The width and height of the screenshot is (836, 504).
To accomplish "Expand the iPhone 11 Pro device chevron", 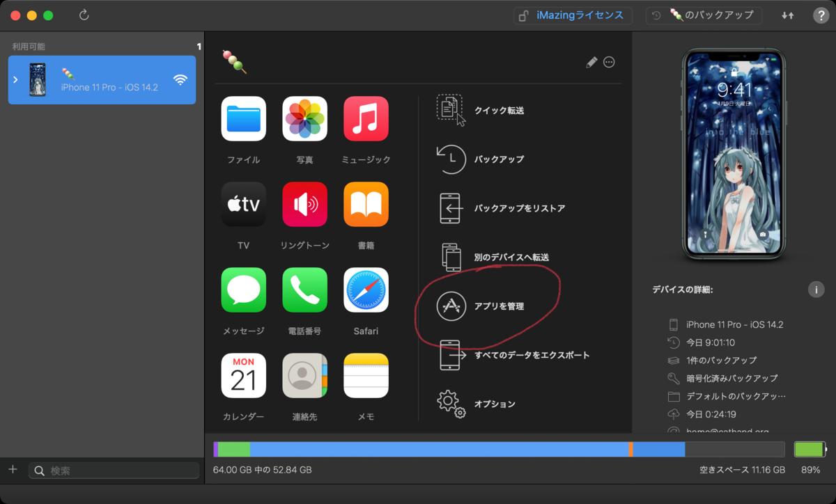I will point(16,80).
